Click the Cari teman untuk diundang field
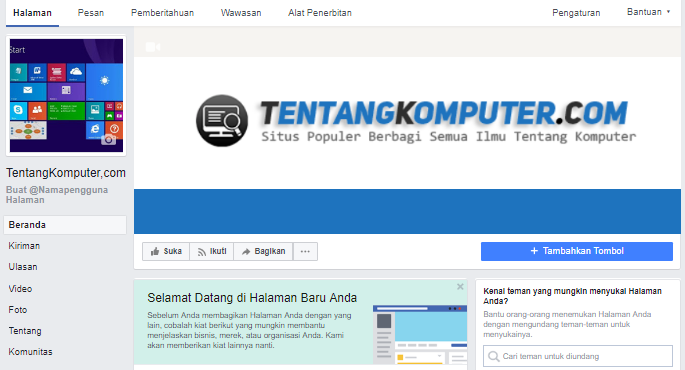The width and height of the screenshot is (685, 370). tap(578, 356)
